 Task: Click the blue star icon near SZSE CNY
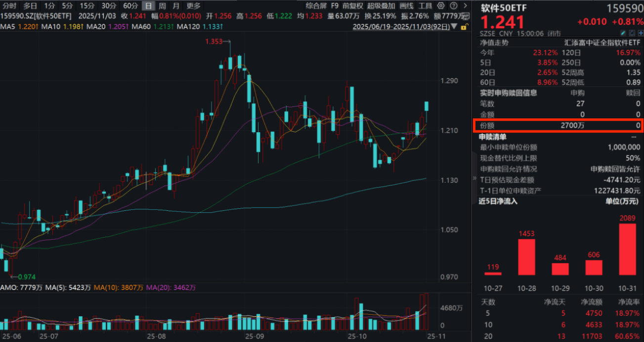click(x=641, y=33)
